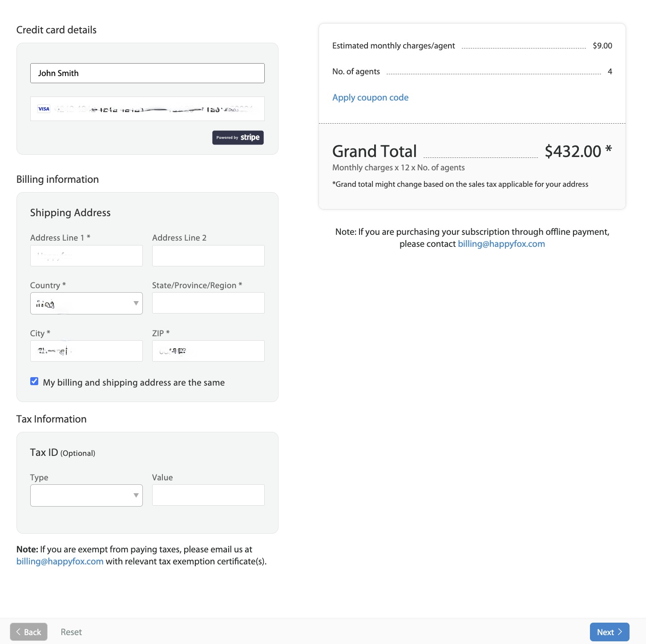Screen dimensions: 646x644
Task: Go Back to previous step
Action: click(x=28, y=632)
